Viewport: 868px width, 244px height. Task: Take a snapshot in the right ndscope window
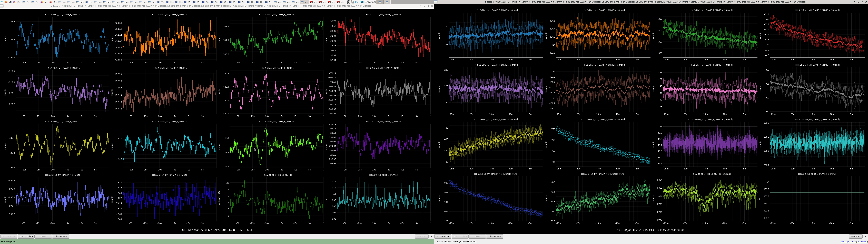pyautogui.click(x=856, y=237)
